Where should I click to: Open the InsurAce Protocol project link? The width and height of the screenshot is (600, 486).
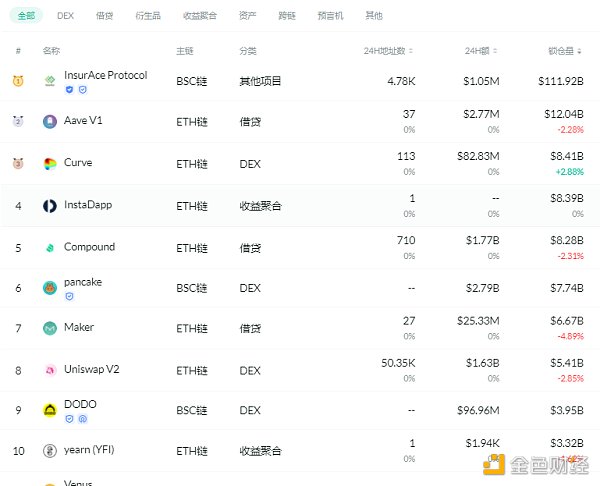point(106,75)
